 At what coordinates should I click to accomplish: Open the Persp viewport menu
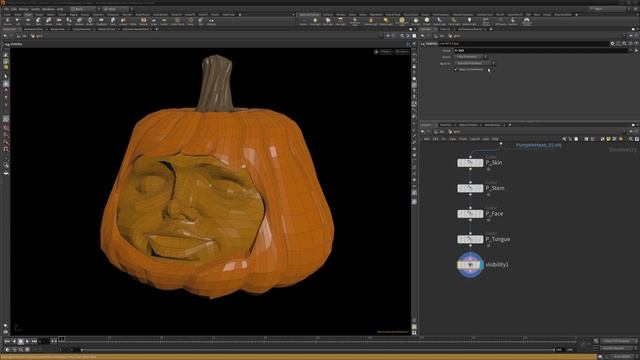coord(386,52)
